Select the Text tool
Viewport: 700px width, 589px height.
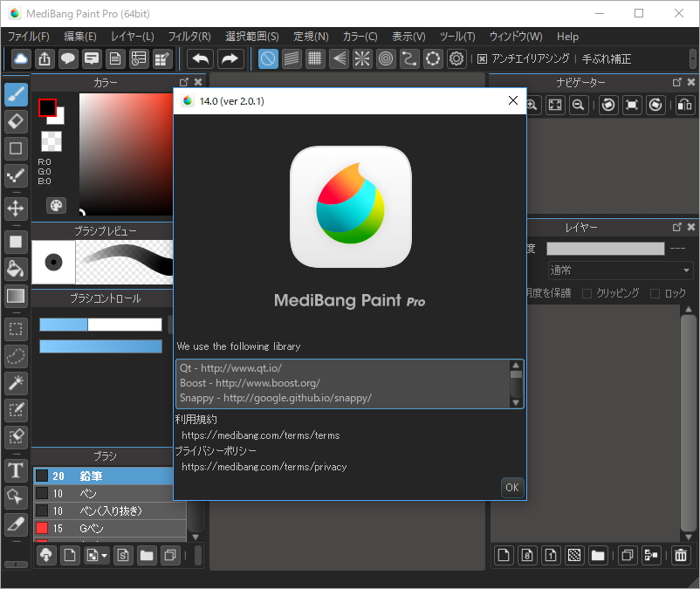pyautogui.click(x=16, y=471)
